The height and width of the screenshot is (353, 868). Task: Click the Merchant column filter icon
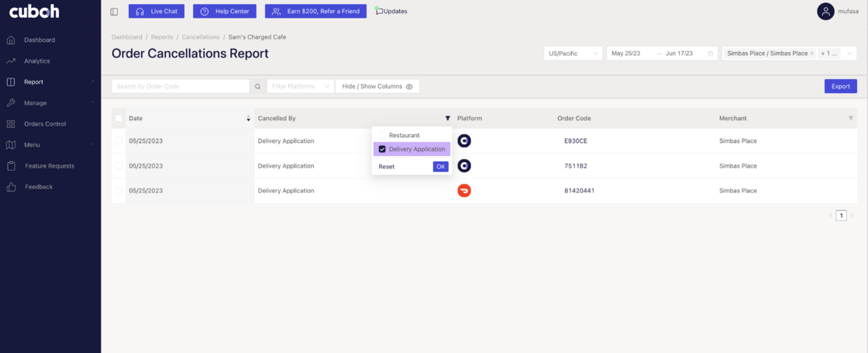(x=850, y=119)
